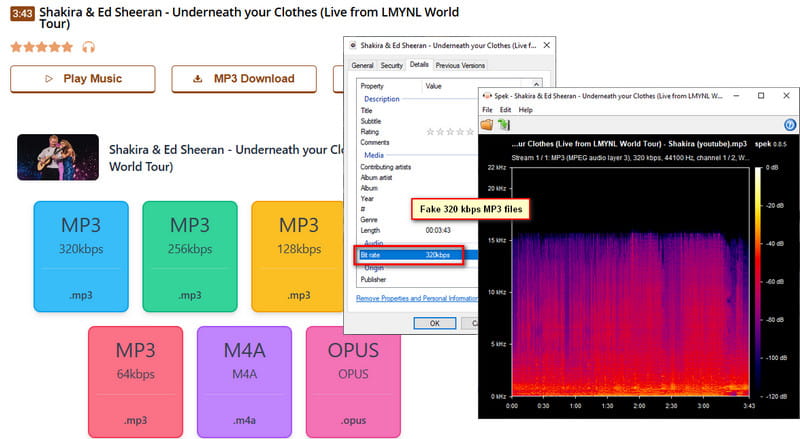Choose the OPUS download tile
The height and width of the screenshot is (439, 800).
click(x=353, y=382)
